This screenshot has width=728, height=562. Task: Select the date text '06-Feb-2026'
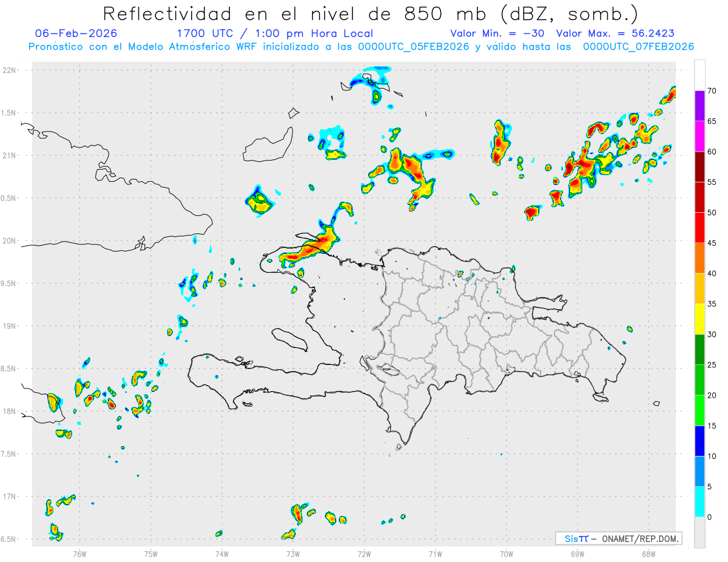(x=76, y=33)
